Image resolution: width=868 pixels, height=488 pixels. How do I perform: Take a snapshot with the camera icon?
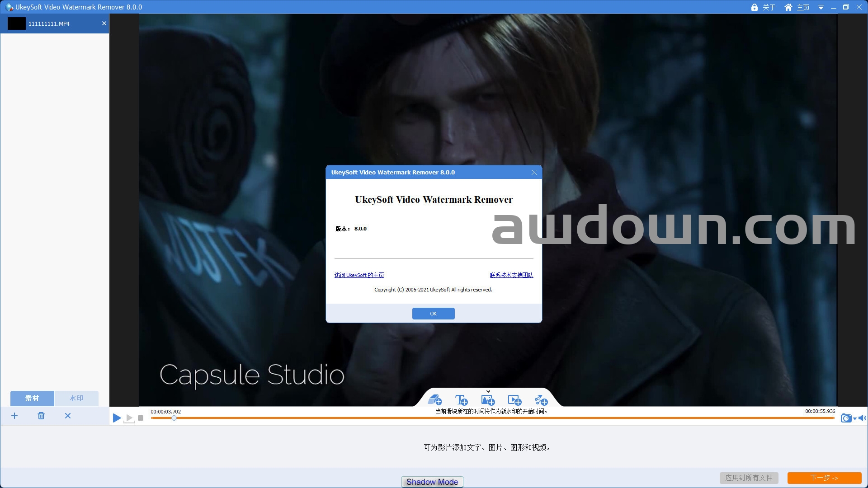pos(845,418)
